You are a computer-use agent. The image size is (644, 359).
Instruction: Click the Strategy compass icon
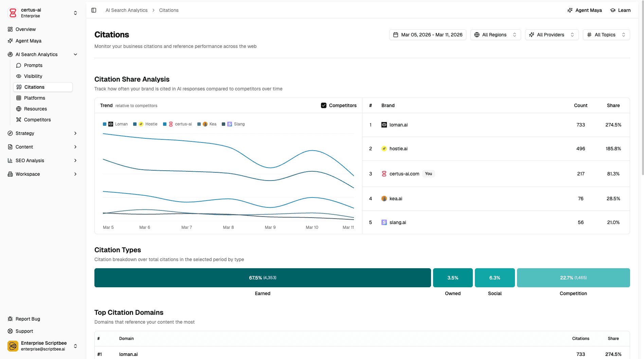[10, 133]
